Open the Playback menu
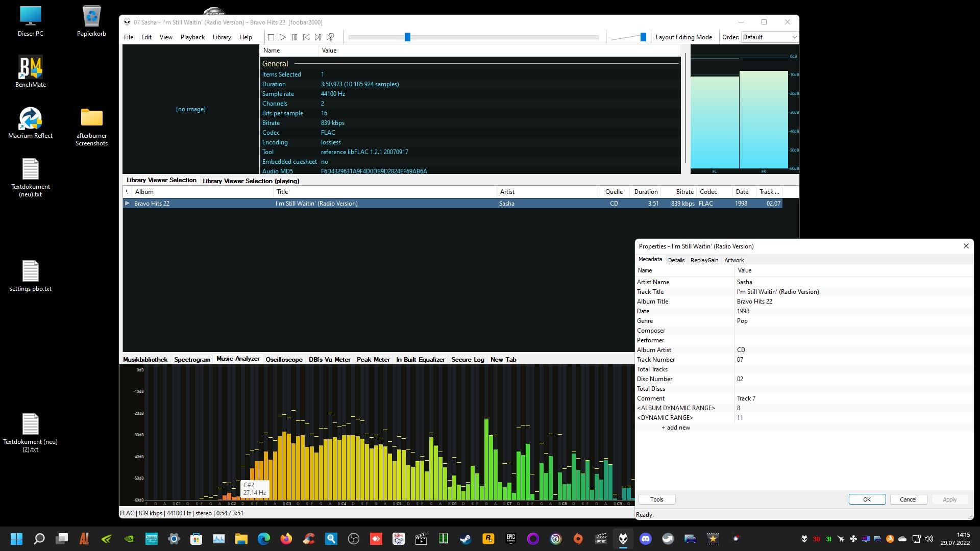980x551 pixels. point(192,37)
